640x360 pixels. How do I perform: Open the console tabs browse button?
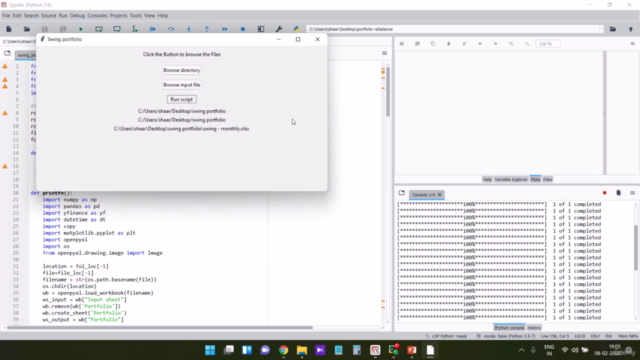click(402, 193)
